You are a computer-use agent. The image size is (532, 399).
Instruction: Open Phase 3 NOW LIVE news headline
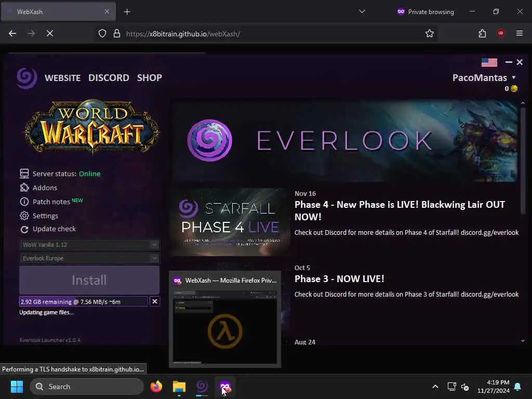[x=339, y=279]
